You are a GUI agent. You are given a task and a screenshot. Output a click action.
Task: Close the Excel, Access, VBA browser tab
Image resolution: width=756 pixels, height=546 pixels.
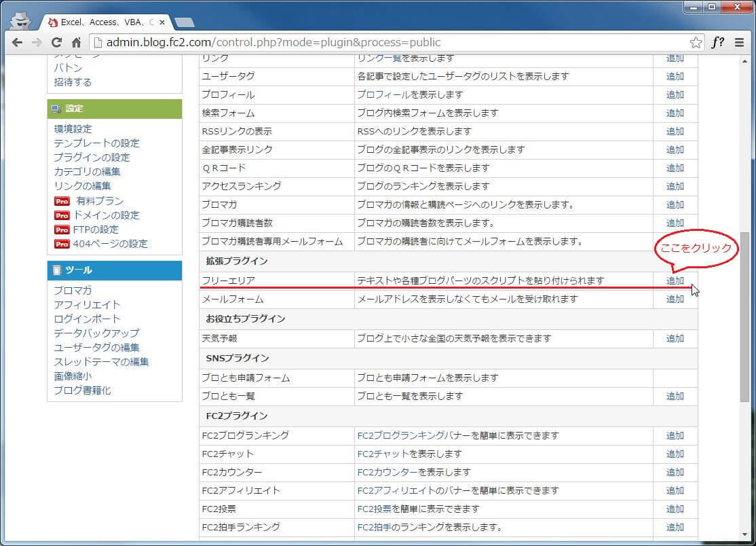coord(162,22)
